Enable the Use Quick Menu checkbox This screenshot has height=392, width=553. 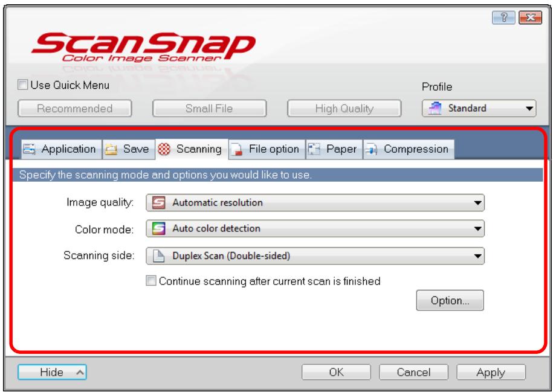point(22,85)
